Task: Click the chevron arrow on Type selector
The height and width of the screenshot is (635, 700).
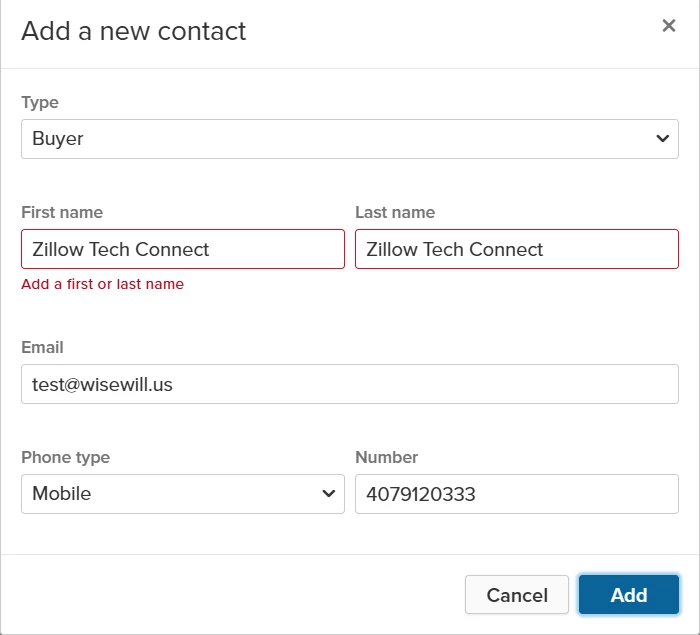Action: pyautogui.click(x=662, y=139)
